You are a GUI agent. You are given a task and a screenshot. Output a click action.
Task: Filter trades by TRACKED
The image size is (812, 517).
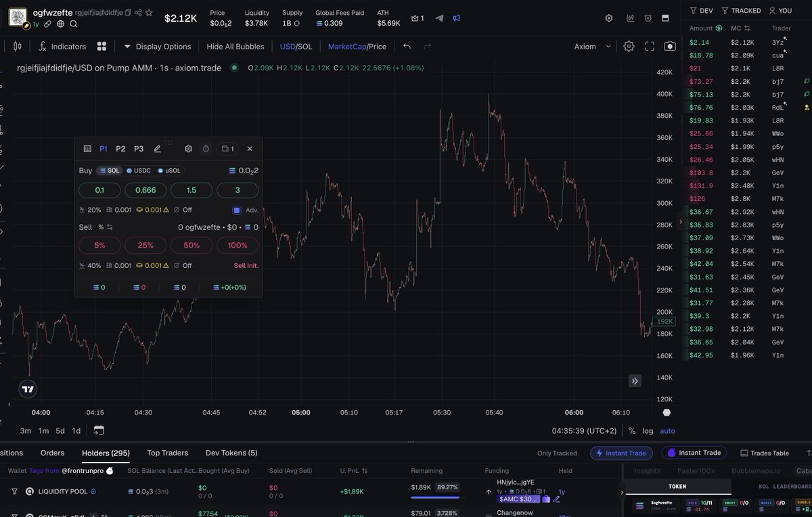(x=741, y=11)
